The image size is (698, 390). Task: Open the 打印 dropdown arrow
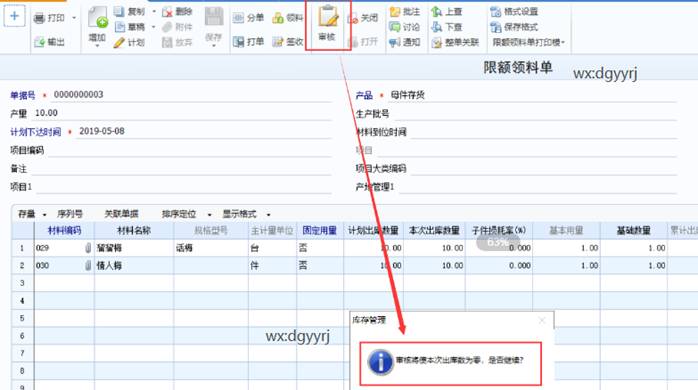click(x=74, y=18)
